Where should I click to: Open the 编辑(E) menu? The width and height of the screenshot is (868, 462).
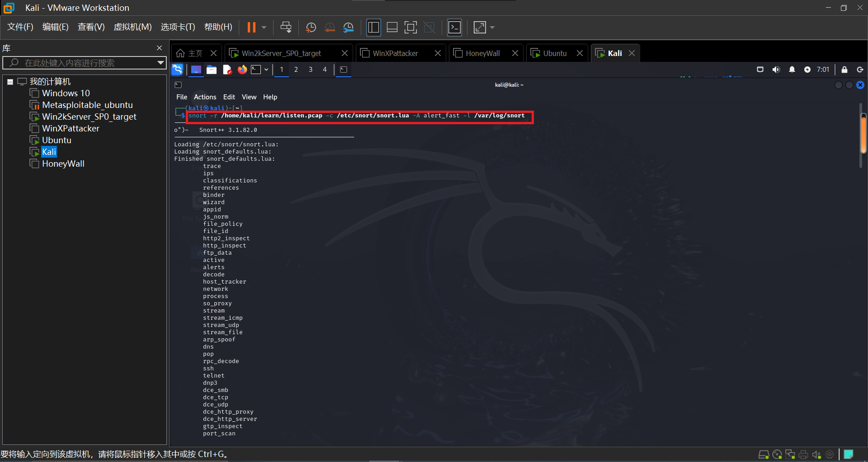[x=56, y=27]
